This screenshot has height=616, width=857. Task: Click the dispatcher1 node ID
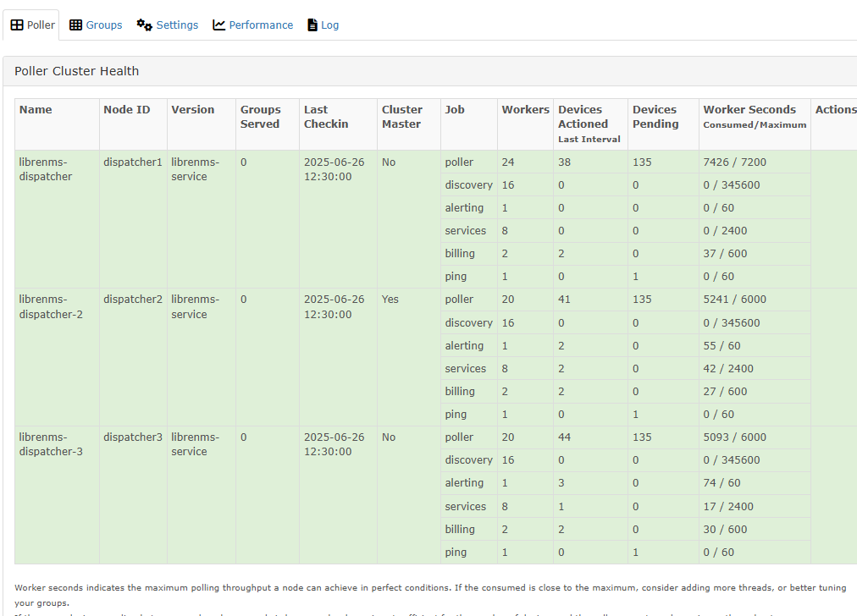(133, 162)
